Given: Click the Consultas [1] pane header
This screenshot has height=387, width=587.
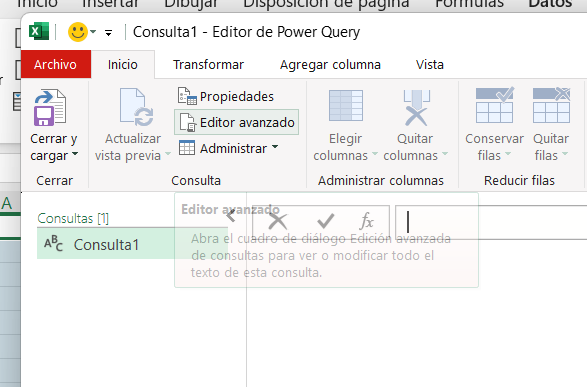Looking at the screenshot, I should click(x=73, y=218).
